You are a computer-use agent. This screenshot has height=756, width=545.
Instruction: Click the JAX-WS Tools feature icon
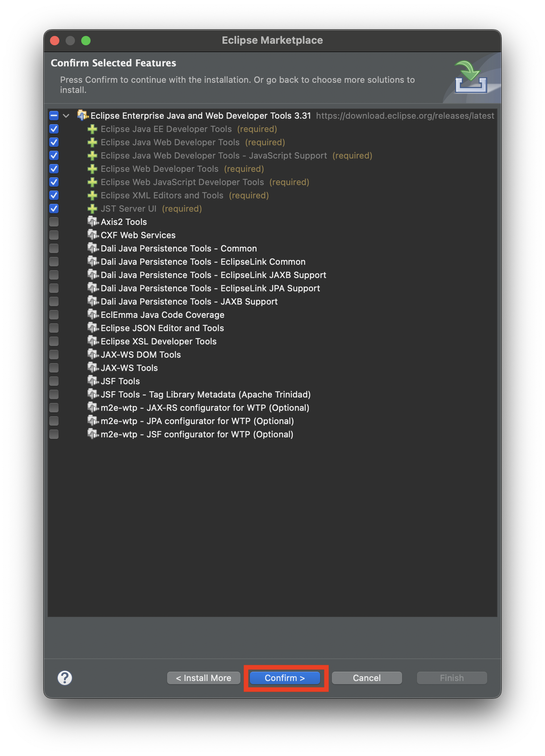(x=93, y=368)
